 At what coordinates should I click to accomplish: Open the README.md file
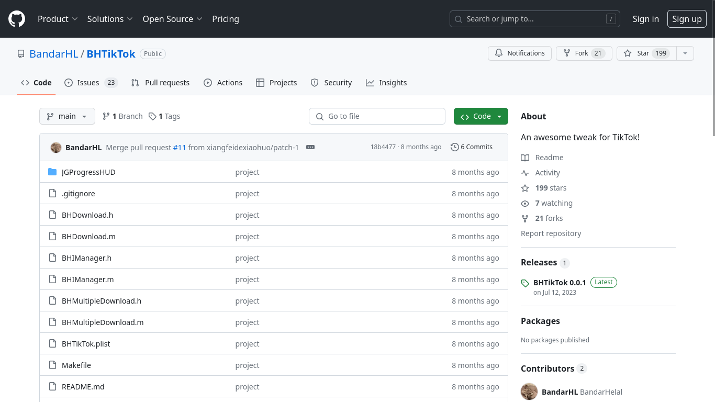83,386
